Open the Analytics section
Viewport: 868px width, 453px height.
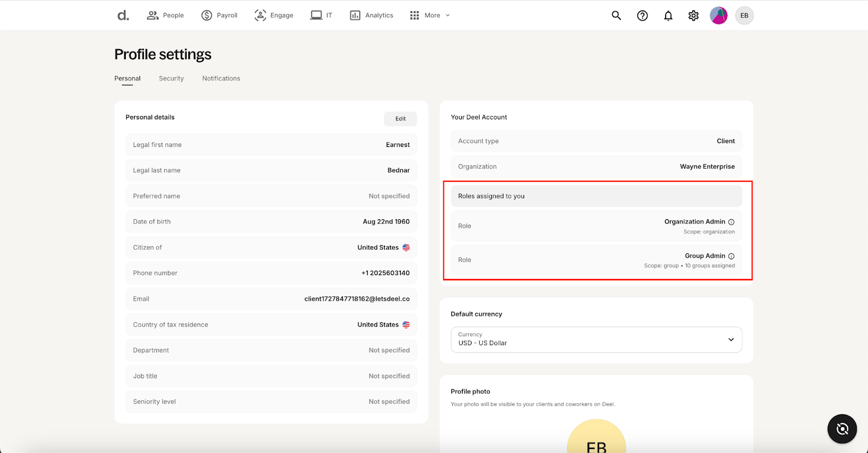click(372, 15)
